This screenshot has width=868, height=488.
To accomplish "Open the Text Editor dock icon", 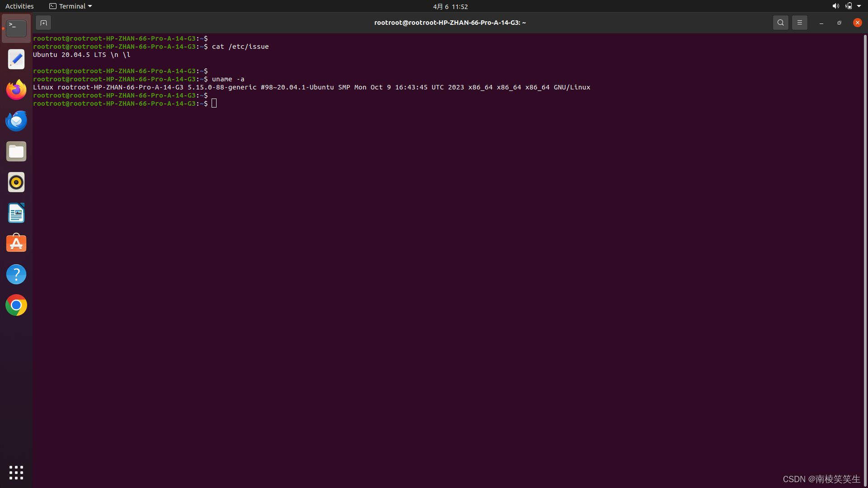I will [x=16, y=59].
